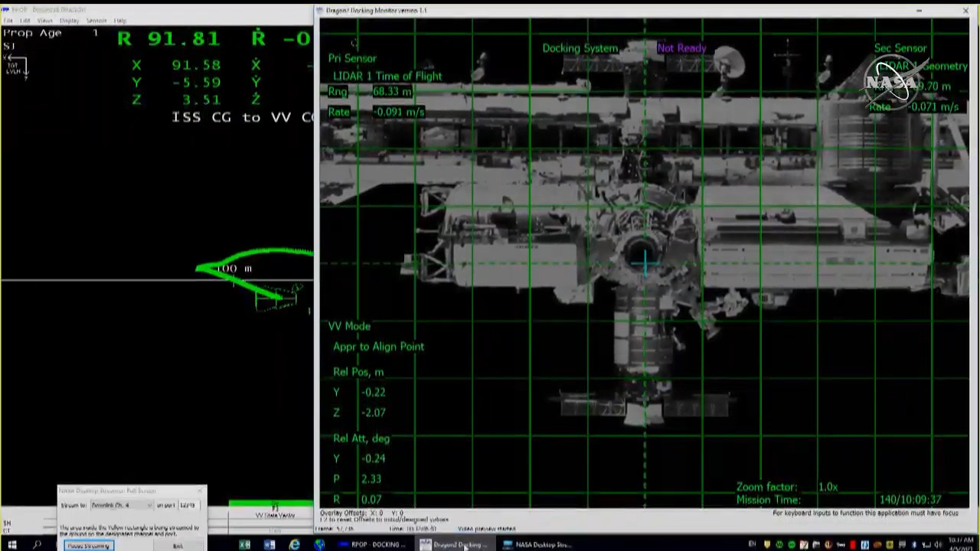
Task: Open the Display menu in RPOP
Action: pyautogui.click(x=70, y=20)
